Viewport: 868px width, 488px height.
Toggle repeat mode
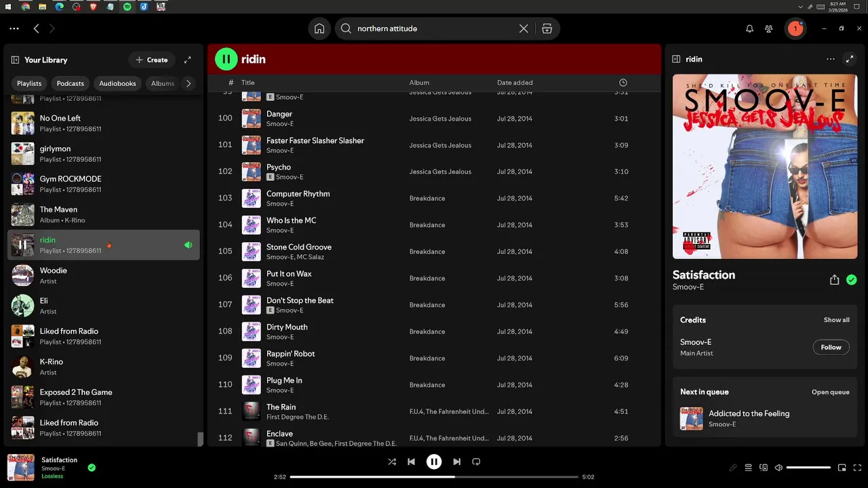pos(476,462)
